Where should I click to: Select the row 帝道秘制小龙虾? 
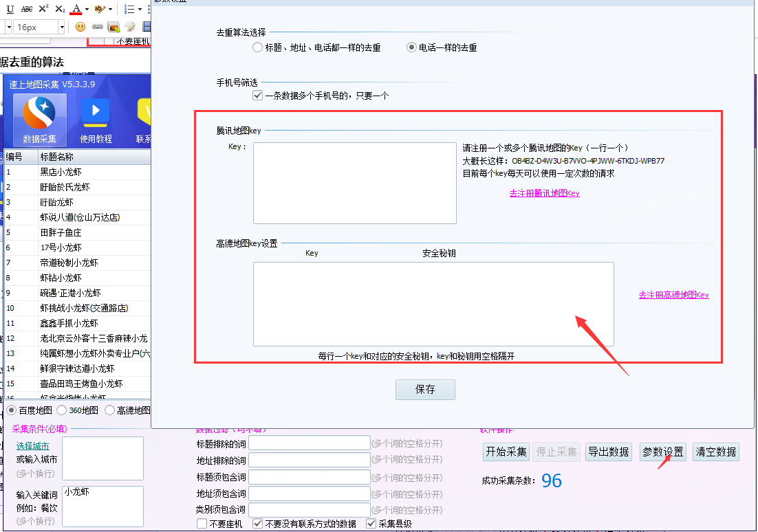coord(77,263)
